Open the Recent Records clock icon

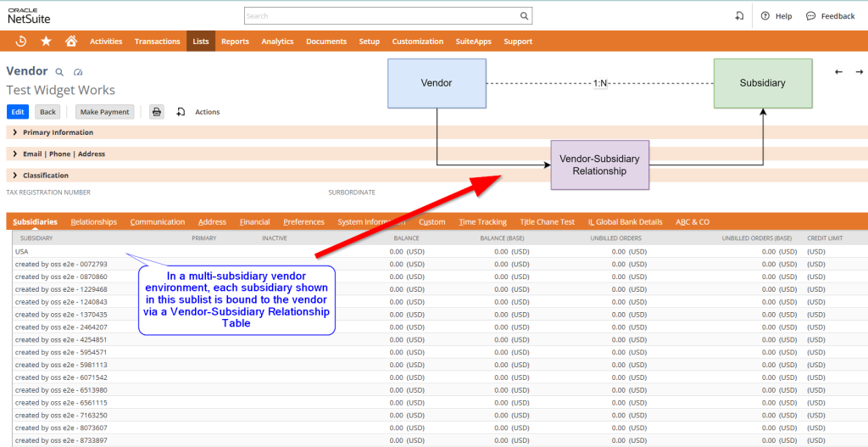coord(20,41)
